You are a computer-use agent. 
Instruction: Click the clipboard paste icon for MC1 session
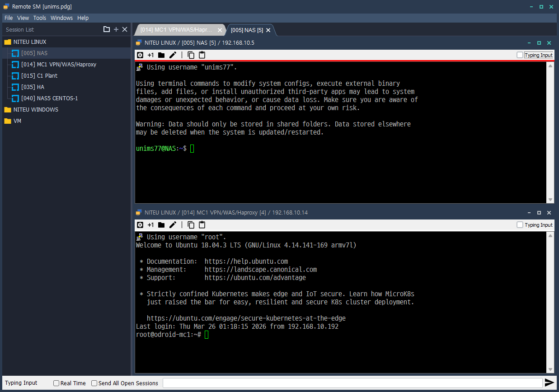click(x=202, y=224)
